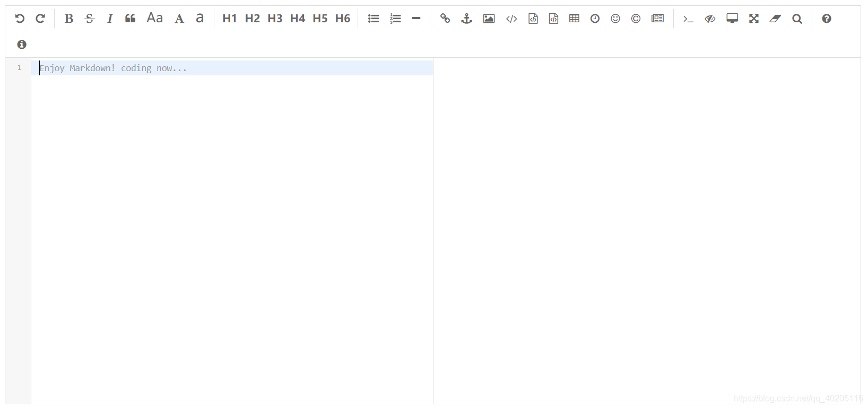Insert a reference anchor link

466,19
